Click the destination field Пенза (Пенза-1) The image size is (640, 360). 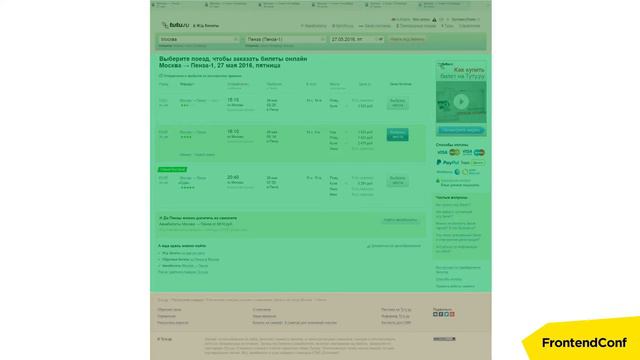285,39
